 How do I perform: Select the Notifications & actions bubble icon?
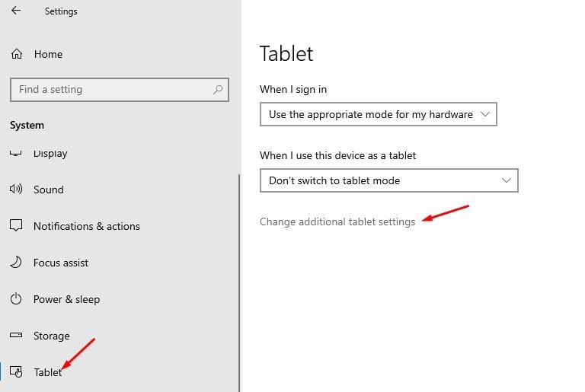(16, 225)
